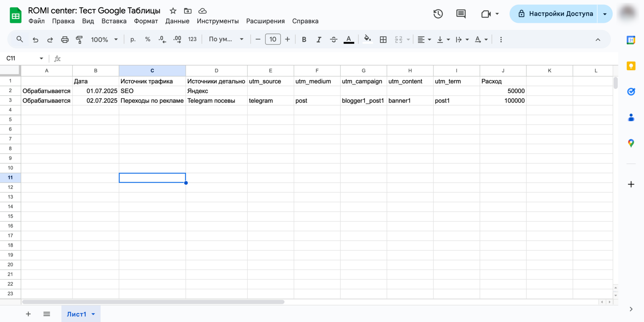Increase the font size
The width and height of the screenshot is (644, 322).
coord(287,39)
